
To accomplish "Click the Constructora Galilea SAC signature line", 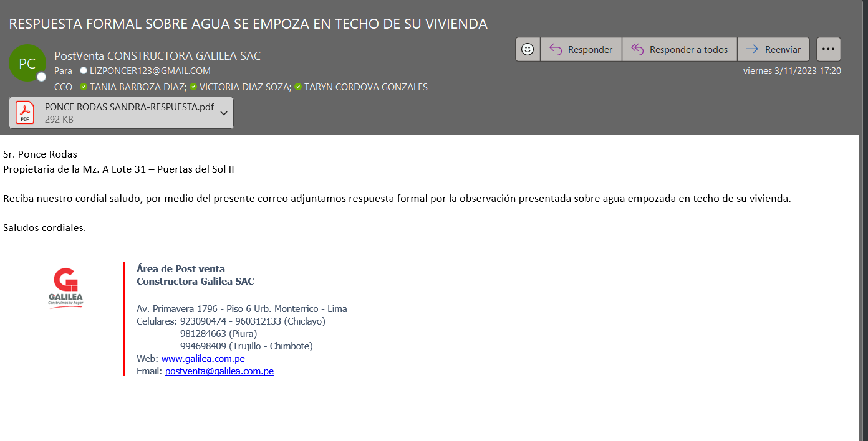I will (x=195, y=282).
